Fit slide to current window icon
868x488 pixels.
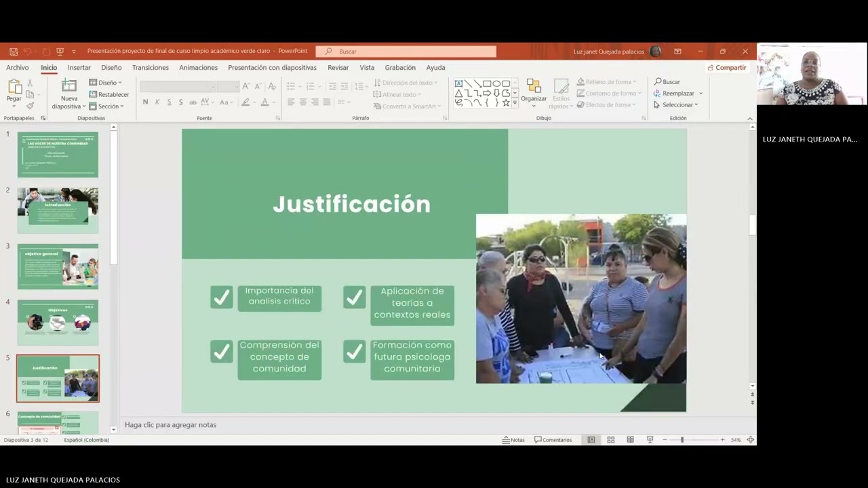pos(751,440)
